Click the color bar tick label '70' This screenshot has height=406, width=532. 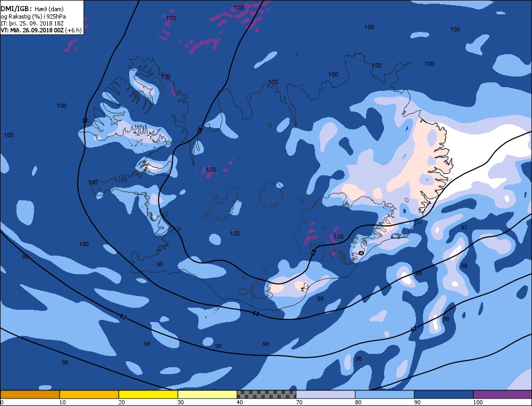point(299,402)
